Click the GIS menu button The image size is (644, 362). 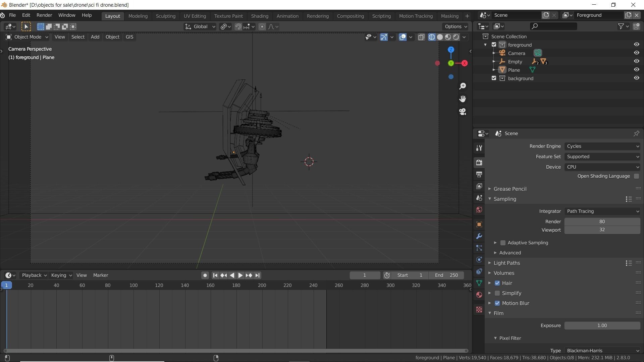129,37
